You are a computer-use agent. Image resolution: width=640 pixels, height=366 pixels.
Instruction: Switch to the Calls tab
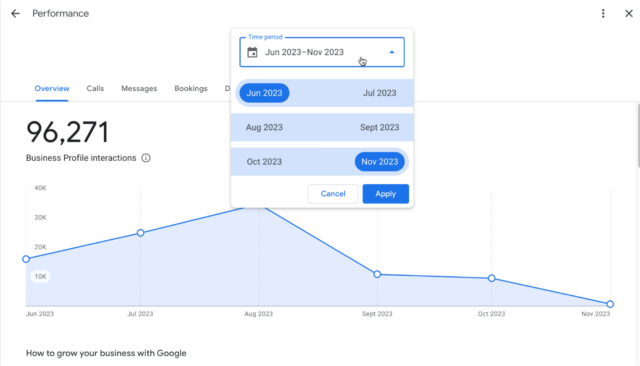95,89
